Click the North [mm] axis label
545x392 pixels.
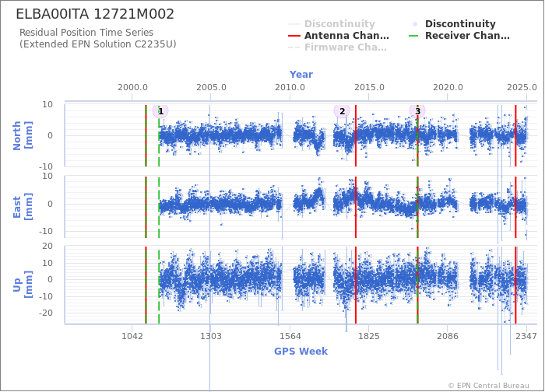(23, 135)
